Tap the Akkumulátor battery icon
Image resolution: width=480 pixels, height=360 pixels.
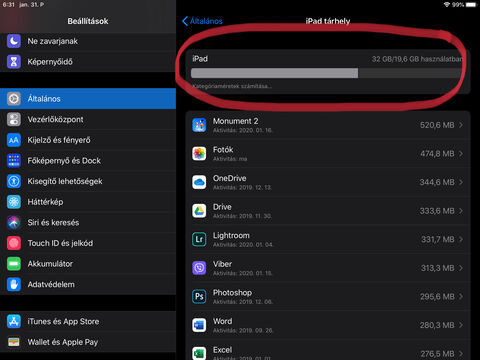tap(14, 264)
